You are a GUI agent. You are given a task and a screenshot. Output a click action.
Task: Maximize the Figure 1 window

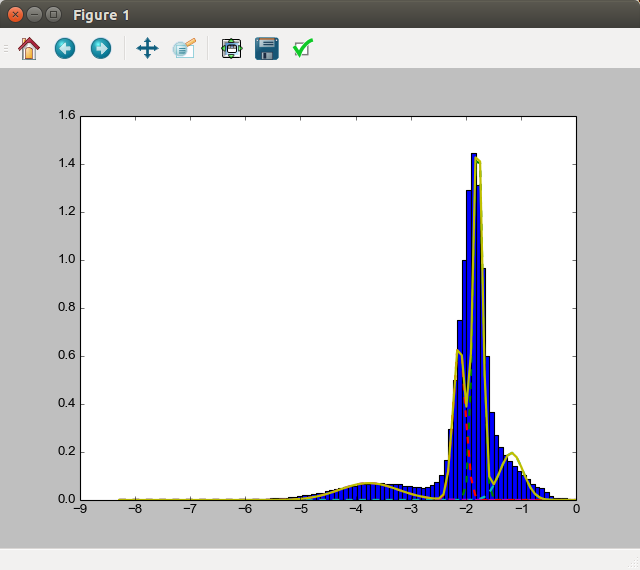(x=53, y=15)
